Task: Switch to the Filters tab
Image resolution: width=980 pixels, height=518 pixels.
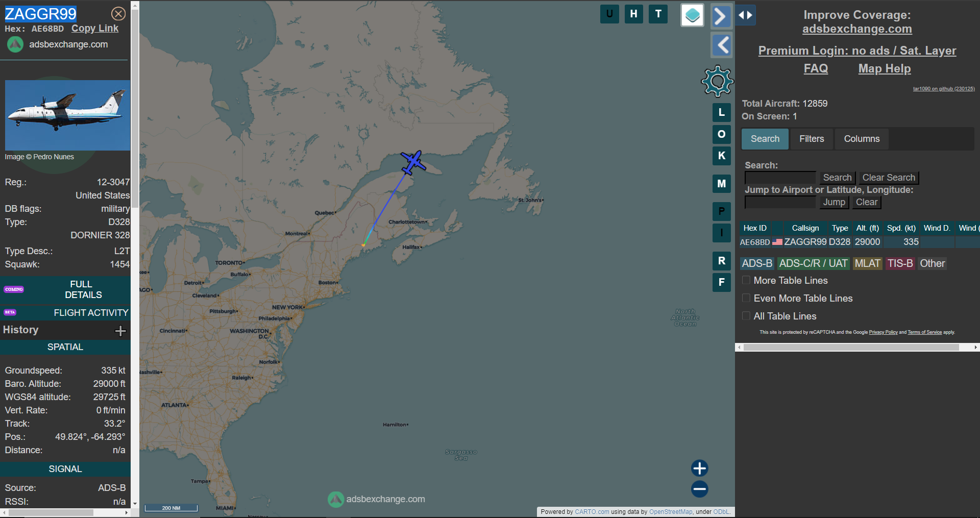Action: [812, 139]
